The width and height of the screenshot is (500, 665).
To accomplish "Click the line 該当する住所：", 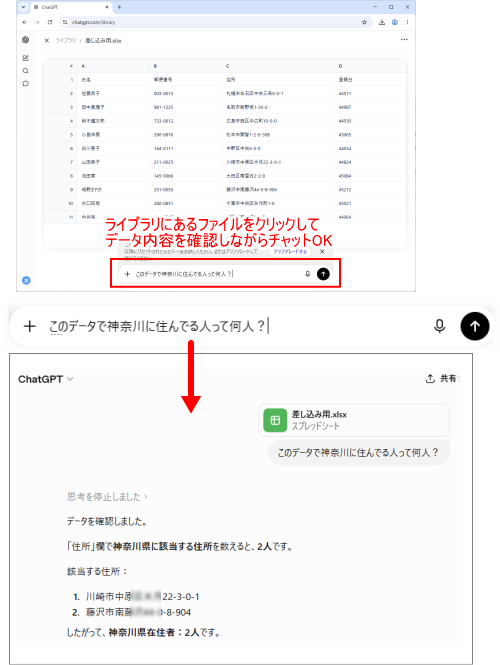I will tap(97, 572).
